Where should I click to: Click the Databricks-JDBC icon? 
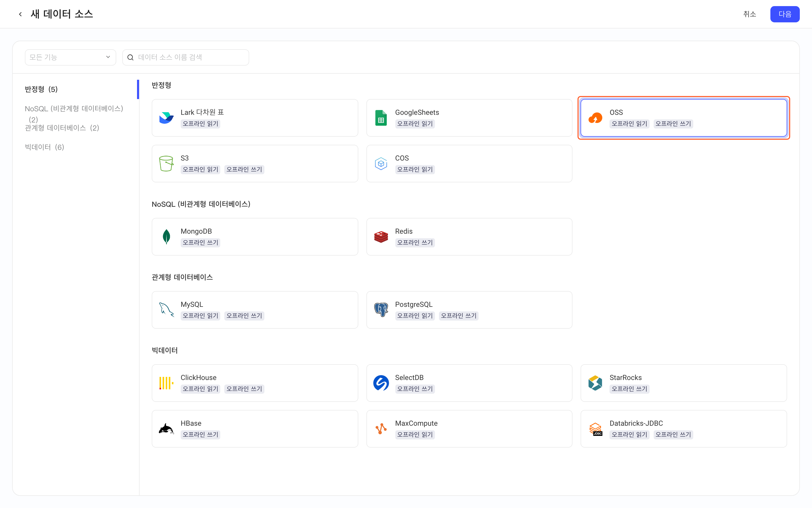point(596,429)
